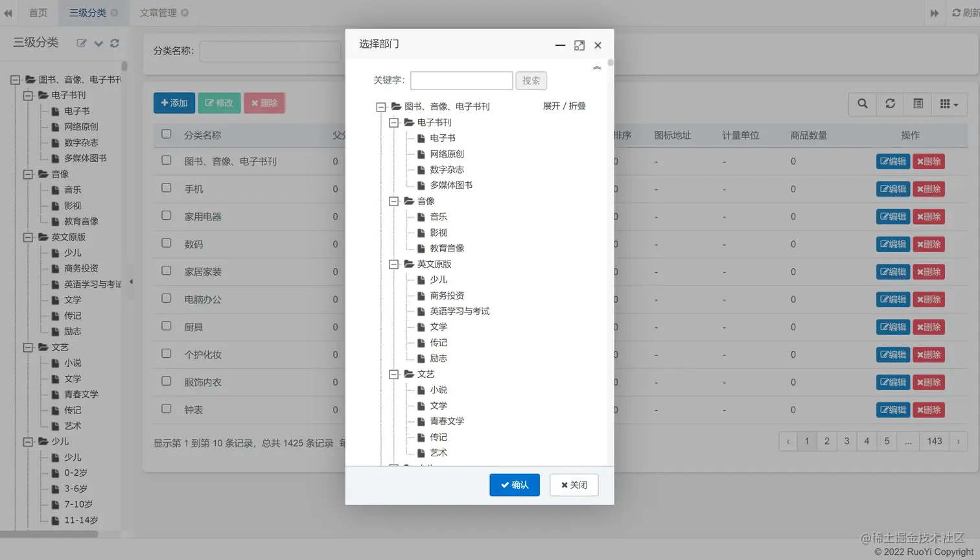Check the row checkbox for 家居家装
980x560 pixels.
pos(167,271)
